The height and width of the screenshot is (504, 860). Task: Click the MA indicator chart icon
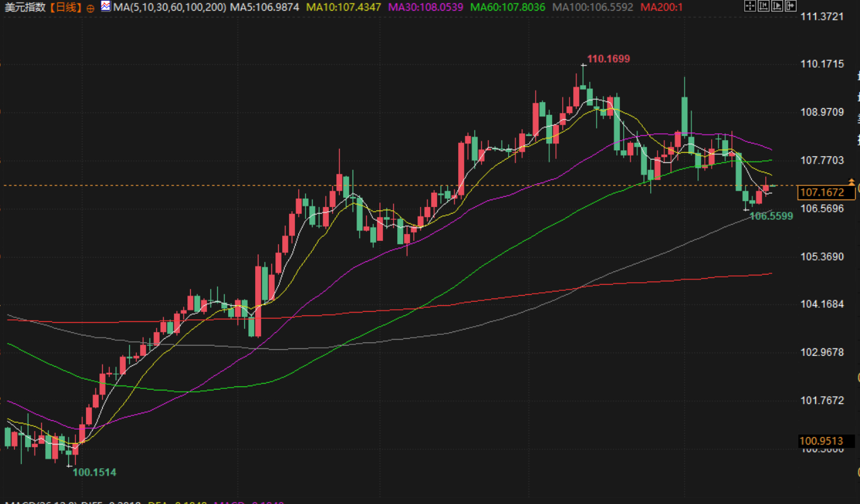pos(106,7)
